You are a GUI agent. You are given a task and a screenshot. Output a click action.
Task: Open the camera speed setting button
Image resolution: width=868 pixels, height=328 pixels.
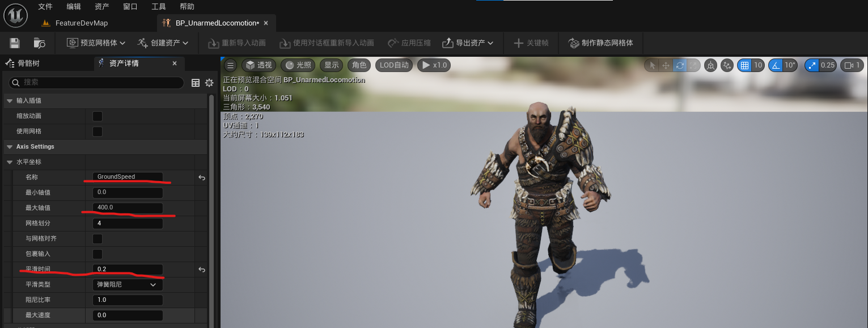tap(852, 65)
